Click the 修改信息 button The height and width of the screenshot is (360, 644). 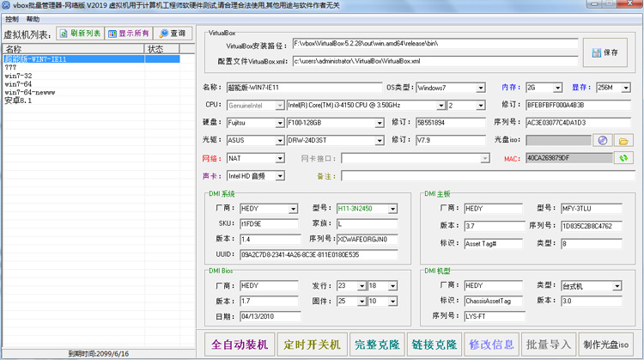(x=491, y=345)
